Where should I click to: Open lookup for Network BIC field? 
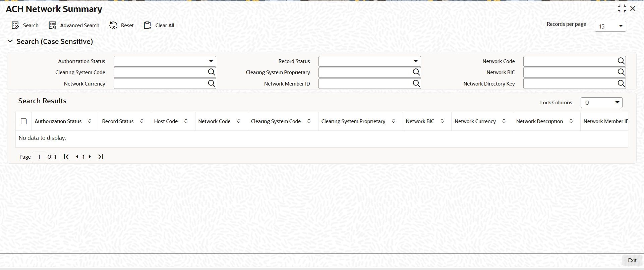621,72
